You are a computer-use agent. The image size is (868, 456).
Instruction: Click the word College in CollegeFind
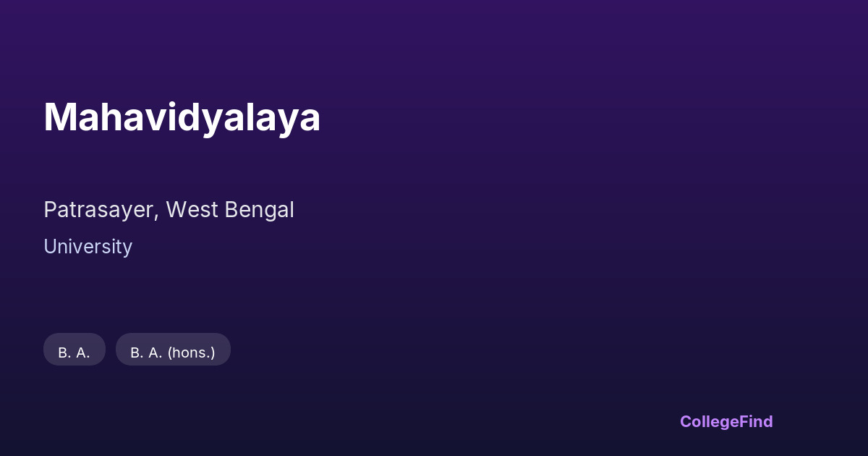pyautogui.click(x=707, y=421)
